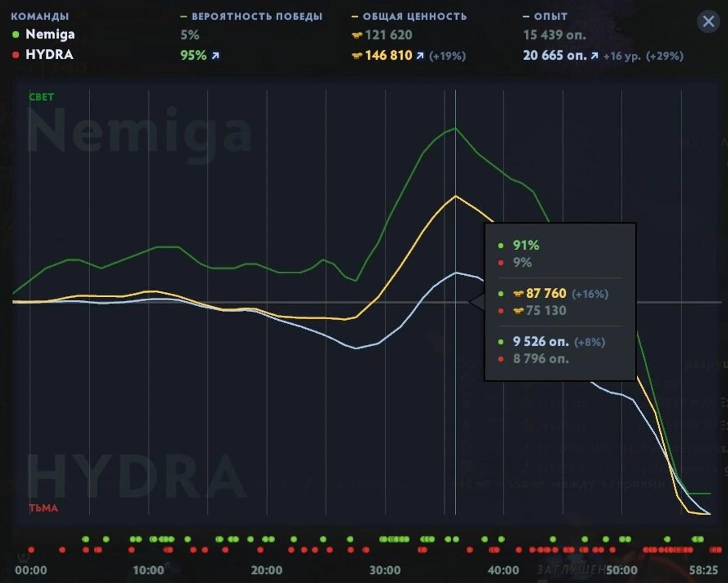Click the gold icon beside 121 620
Viewport: 728px width, 583px height.
point(357,35)
